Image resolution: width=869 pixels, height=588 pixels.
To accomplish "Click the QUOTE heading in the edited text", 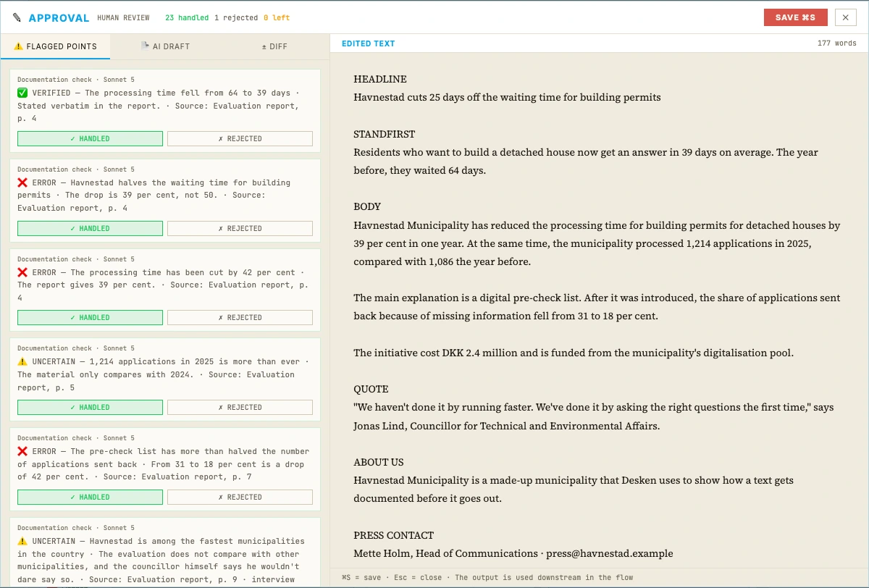I will tap(371, 389).
